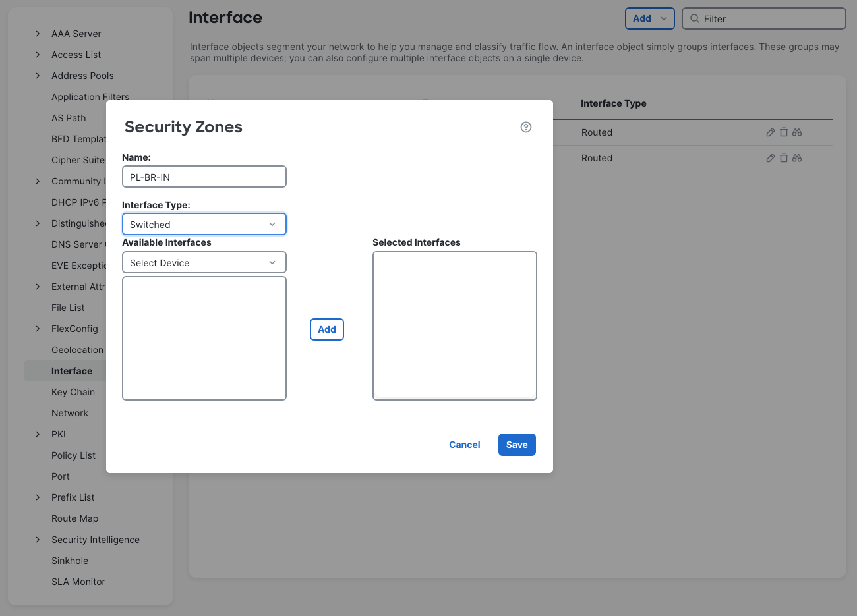Image resolution: width=857 pixels, height=616 pixels.
Task: Expand the Security Intelligence category
Action: pos(38,540)
